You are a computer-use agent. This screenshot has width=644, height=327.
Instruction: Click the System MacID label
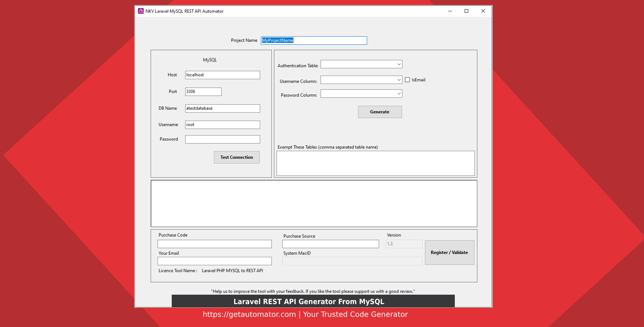(297, 253)
